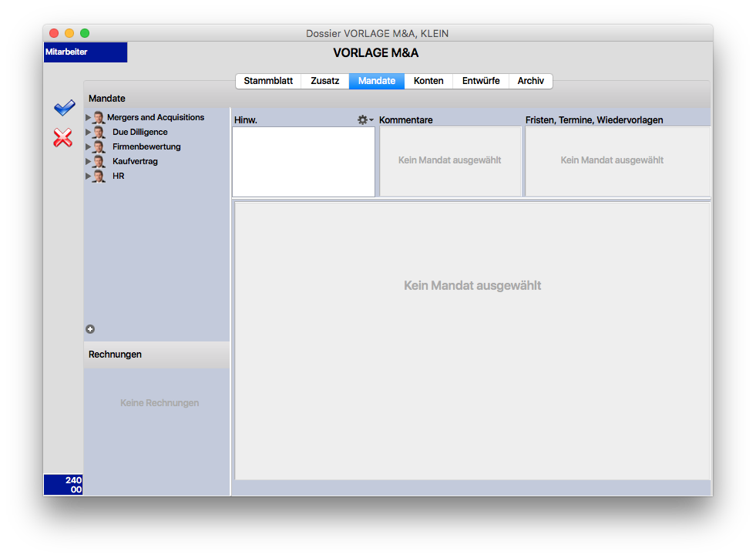
Task: Click the VORLAGE M&A heading
Action: [x=376, y=53]
